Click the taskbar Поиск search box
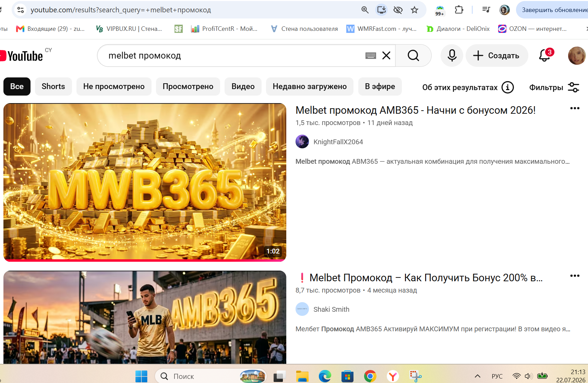588x383 pixels. click(x=211, y=376)
